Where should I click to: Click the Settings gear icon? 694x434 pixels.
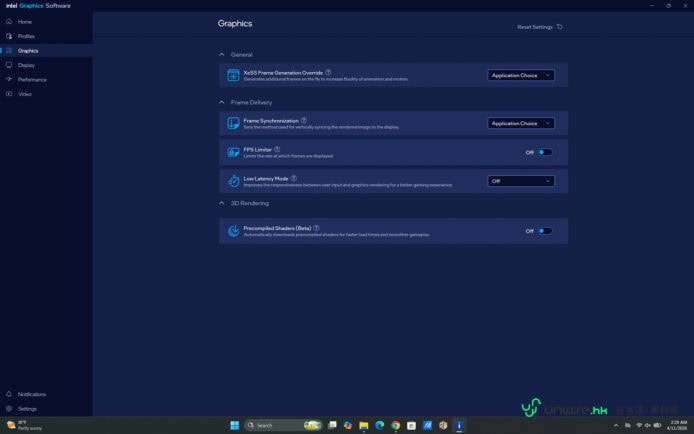(9, 408)
